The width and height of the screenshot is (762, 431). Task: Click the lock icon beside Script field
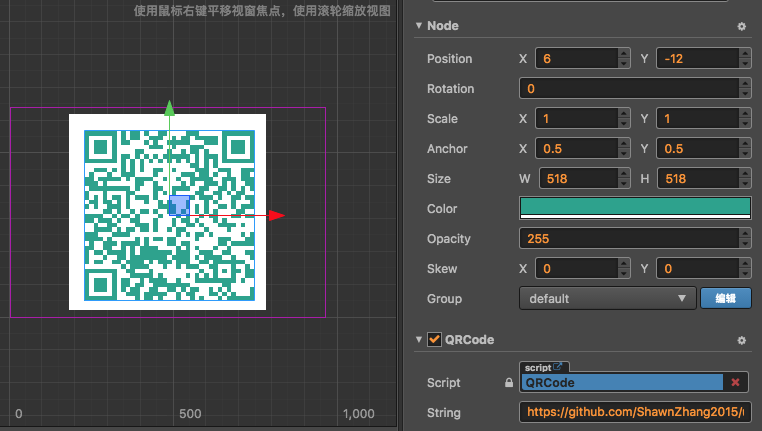[x=509, y=382]
